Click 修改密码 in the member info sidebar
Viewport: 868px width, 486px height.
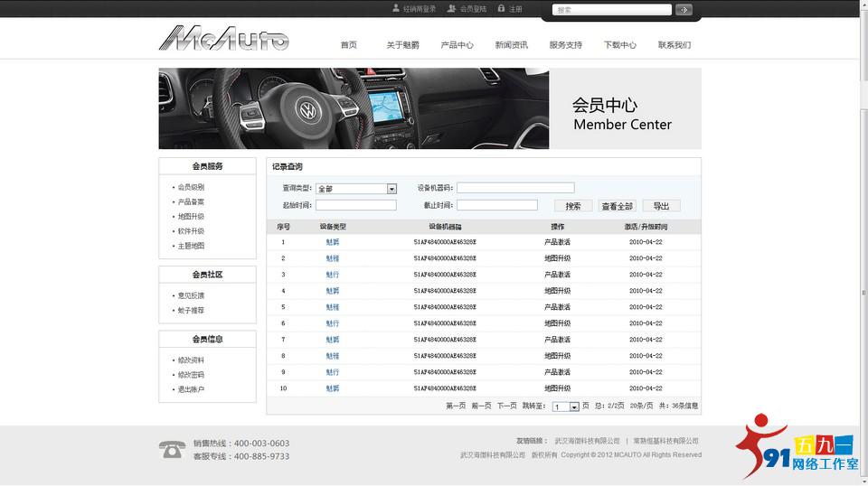click(191, 375)
